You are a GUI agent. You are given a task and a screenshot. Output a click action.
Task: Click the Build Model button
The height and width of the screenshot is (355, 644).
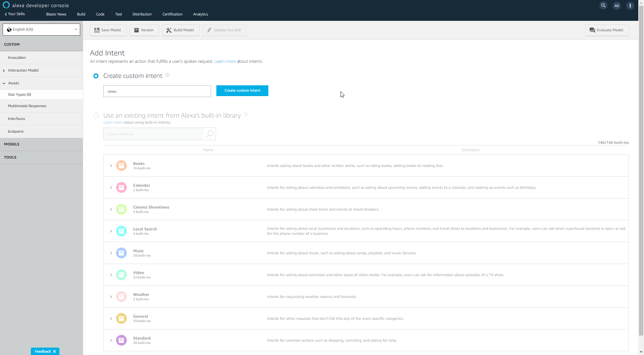tap(180, 30)
